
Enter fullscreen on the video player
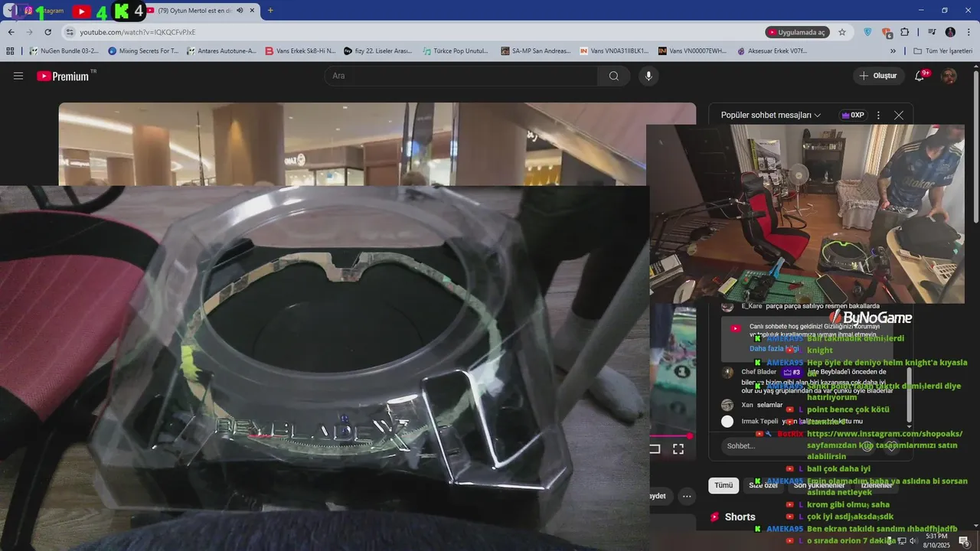[678, 449]
